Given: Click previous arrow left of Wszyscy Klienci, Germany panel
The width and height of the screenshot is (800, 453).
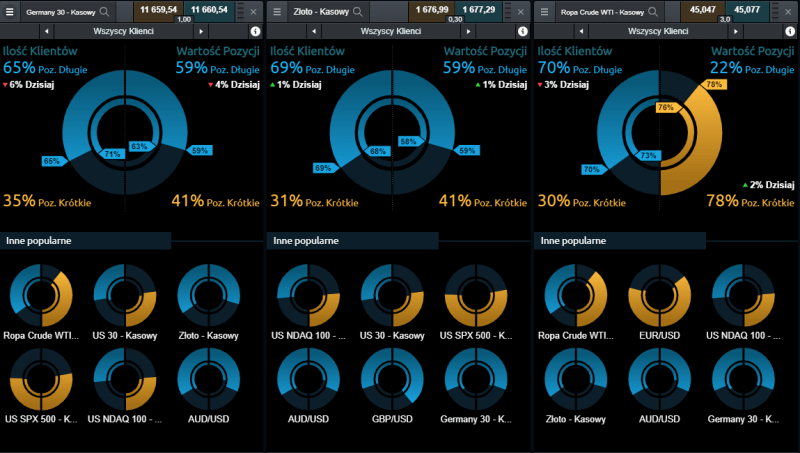Looking at the screenshot, I should pos(48,32).
